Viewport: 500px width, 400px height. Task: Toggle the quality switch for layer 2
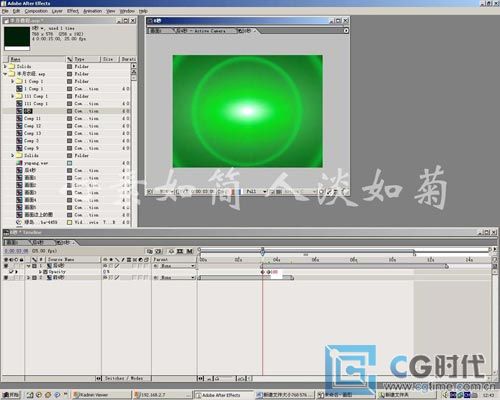[117, 277]
